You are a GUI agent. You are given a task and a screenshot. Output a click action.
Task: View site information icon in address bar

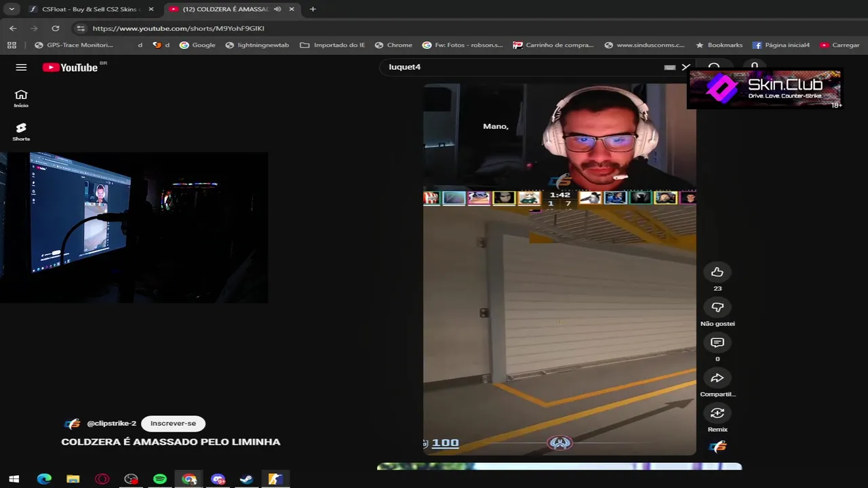pyautogui.click(x=81, y=28)
